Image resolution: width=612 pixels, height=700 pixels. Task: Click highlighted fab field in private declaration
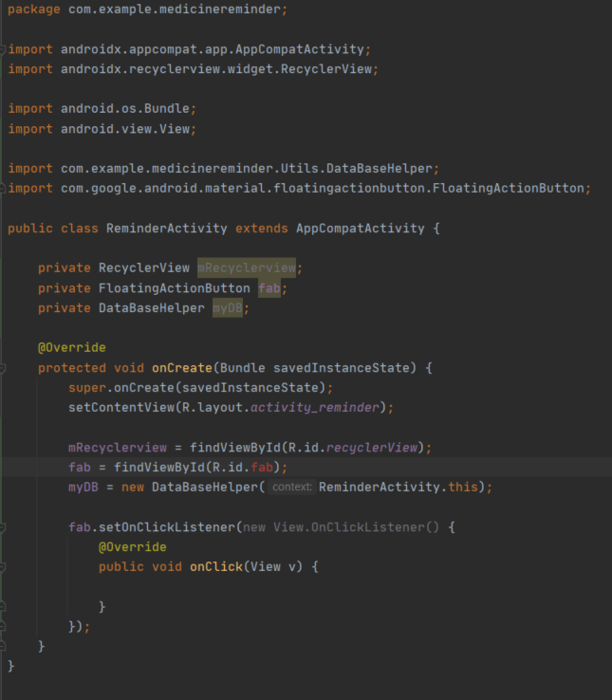(x=269, y=288)
